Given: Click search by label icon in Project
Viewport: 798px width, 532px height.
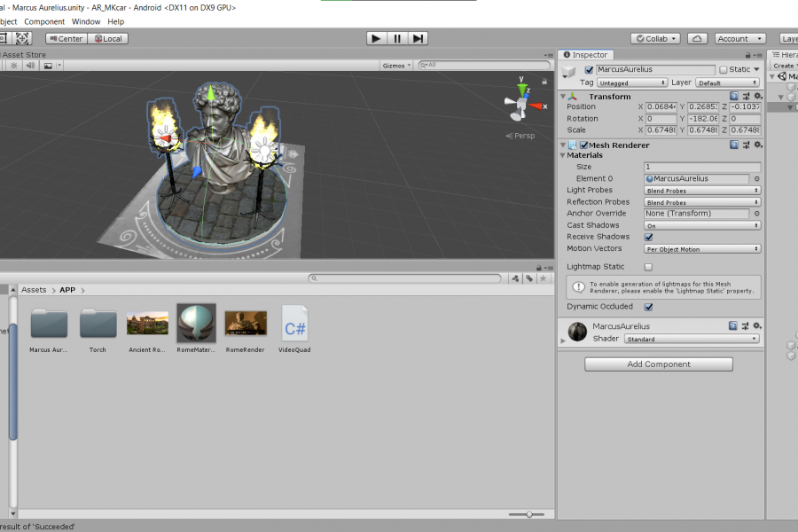Looking at the screenshot, I should pyautogui.click(x=528, y=278).
